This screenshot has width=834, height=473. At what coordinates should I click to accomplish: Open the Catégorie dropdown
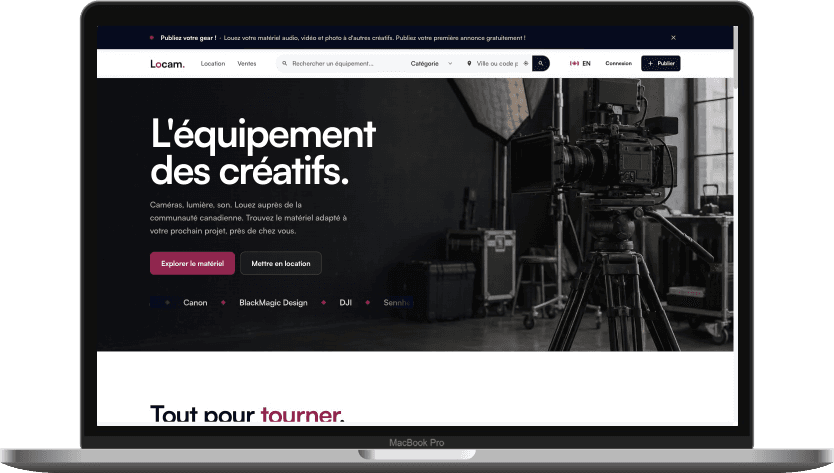(x=431, y=63)
